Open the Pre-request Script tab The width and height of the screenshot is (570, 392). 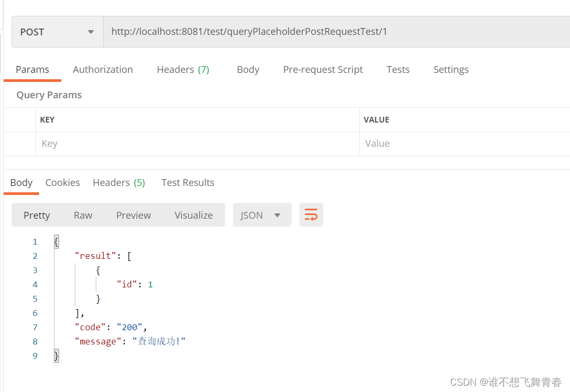tap(323, 69)
